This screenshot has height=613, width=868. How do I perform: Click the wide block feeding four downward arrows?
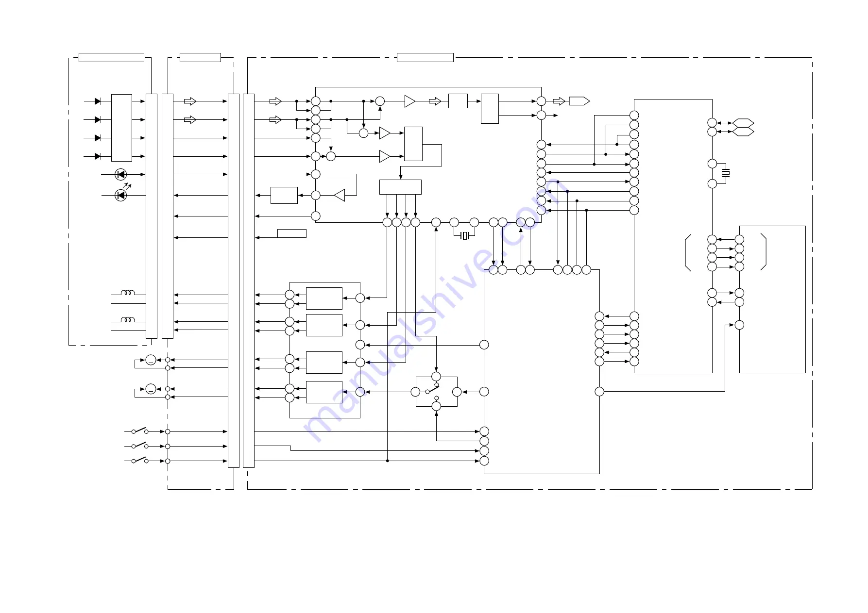[400, 187]
